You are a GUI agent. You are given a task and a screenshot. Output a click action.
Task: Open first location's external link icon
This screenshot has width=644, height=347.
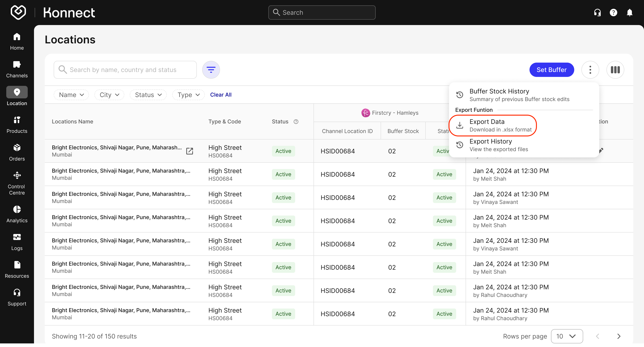point(189,151)
